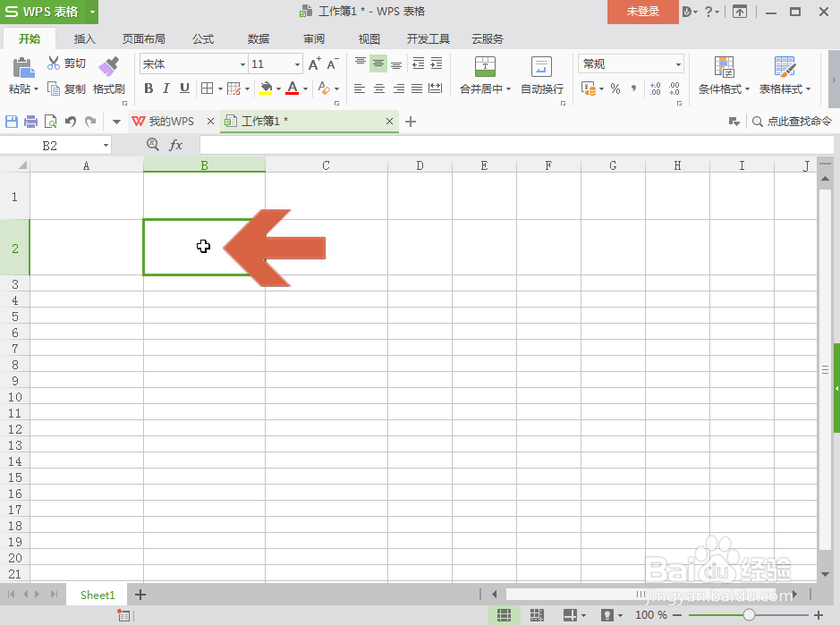This screenshot has height=625, width=840.
Task: Toggle bold formatting
Action: 148,89
